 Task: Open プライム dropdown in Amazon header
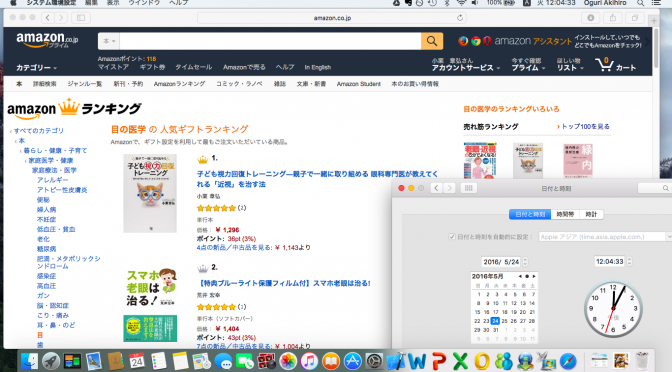point(528,68)
